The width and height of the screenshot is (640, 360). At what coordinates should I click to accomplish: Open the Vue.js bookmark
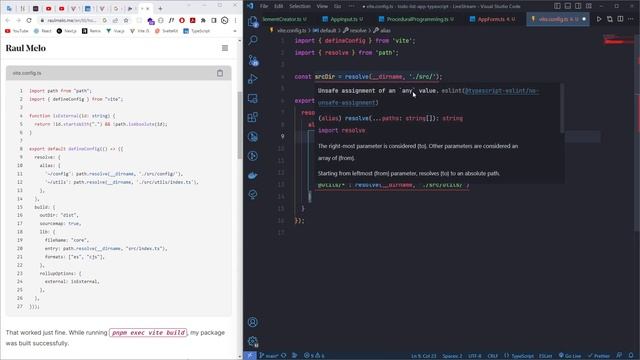tap(116, 31)
